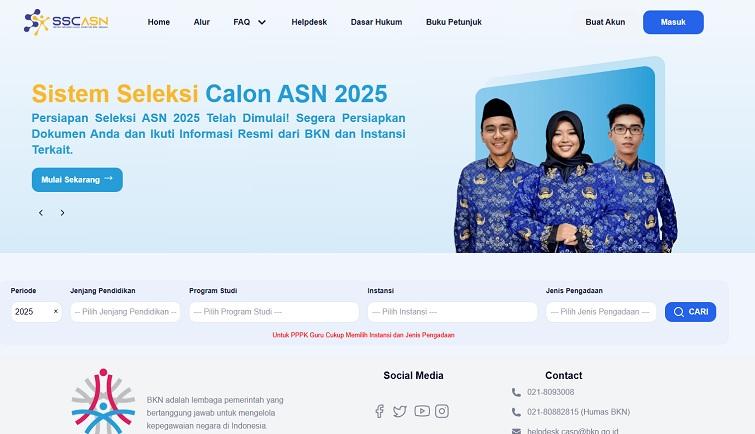Open the Instagram social media icon
The image size is (755, 434).
tap(442, 411)
